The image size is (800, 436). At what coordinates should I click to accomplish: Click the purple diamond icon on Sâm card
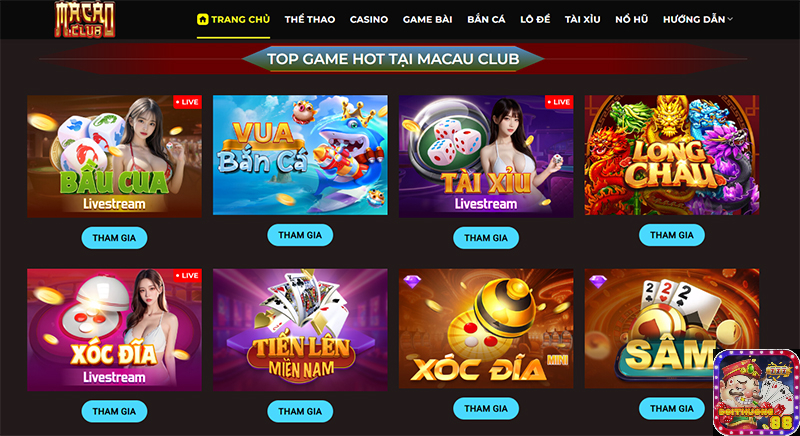point(597,281)
